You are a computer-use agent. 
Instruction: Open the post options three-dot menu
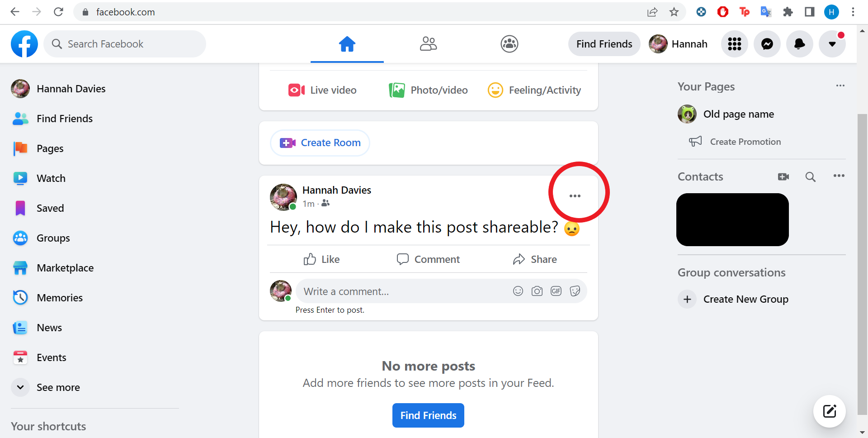(575, 196)
